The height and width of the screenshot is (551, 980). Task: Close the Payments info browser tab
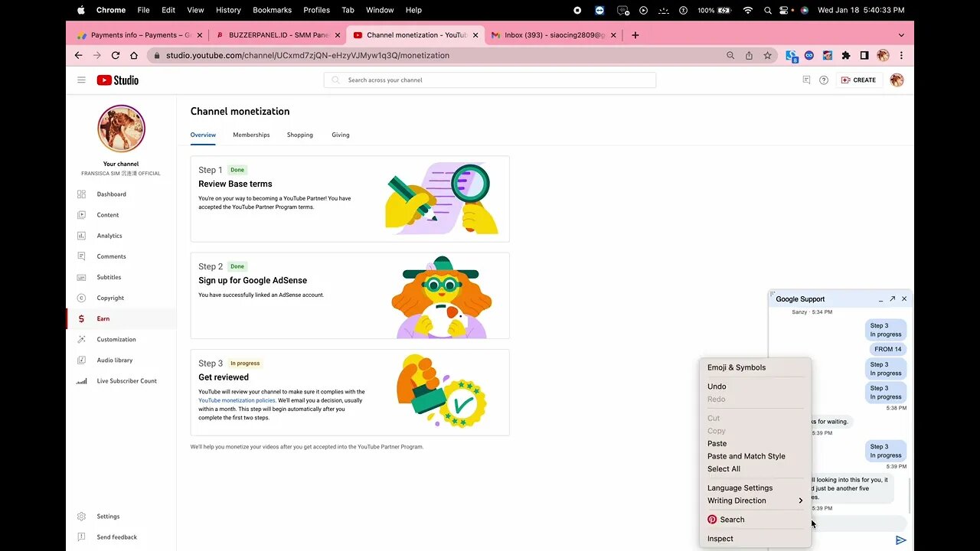click(200, 35)
